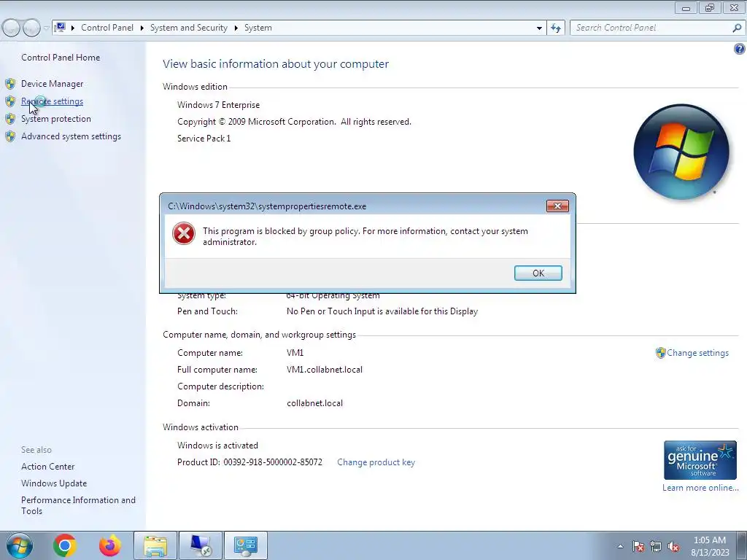The width and height of the screenshot is (747, 560).
Task: Click the shield icon beside System protection
Action: [10, 119]
